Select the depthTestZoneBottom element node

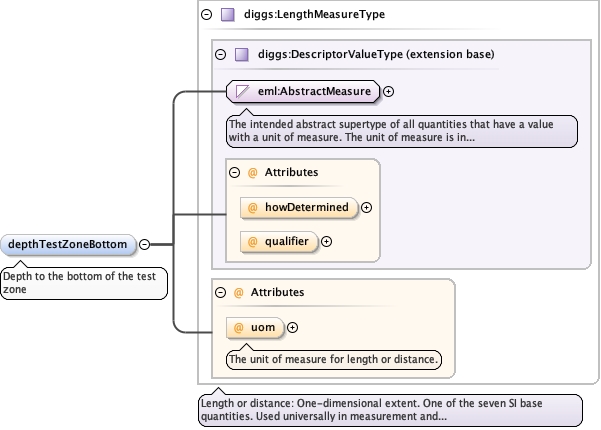tap(68, 243)
